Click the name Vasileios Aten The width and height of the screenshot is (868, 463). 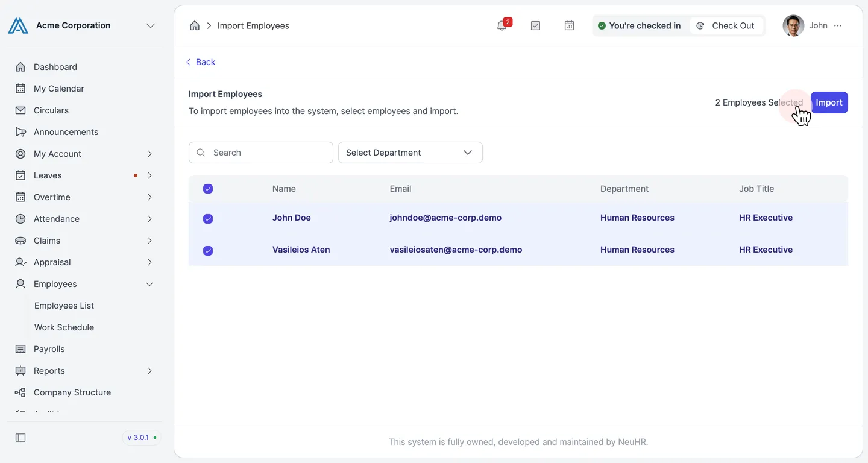coord(301,250)
